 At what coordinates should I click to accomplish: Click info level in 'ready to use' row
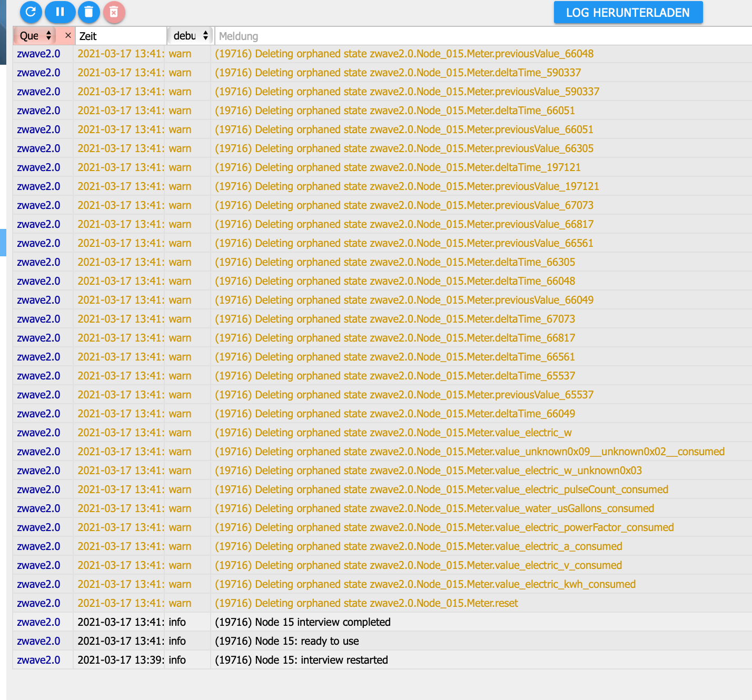tap(177, 641)
